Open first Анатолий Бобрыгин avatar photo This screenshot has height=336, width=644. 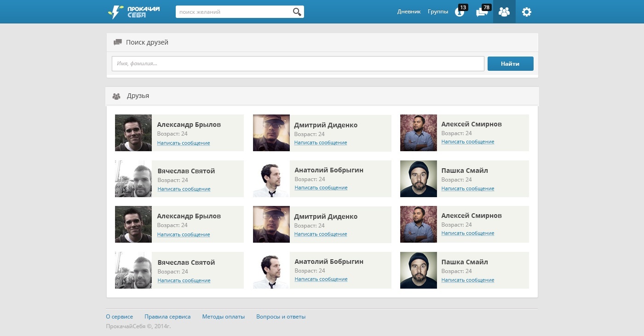pos(271,179)
